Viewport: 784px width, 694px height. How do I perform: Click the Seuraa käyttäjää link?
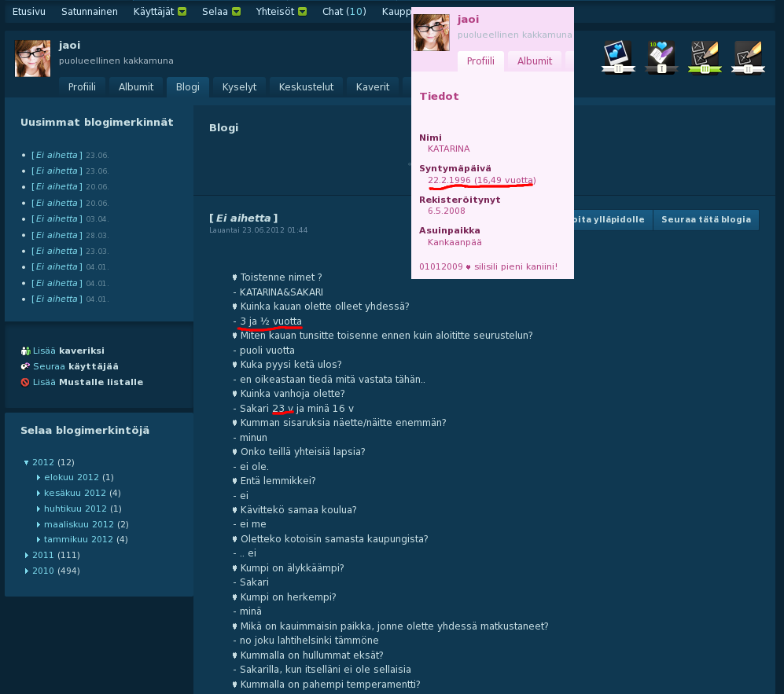75,366
